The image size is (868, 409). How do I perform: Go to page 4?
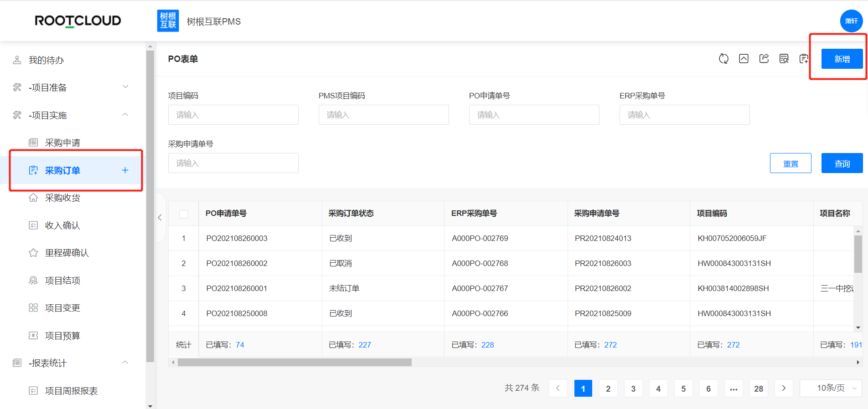[x=658, y=388]
